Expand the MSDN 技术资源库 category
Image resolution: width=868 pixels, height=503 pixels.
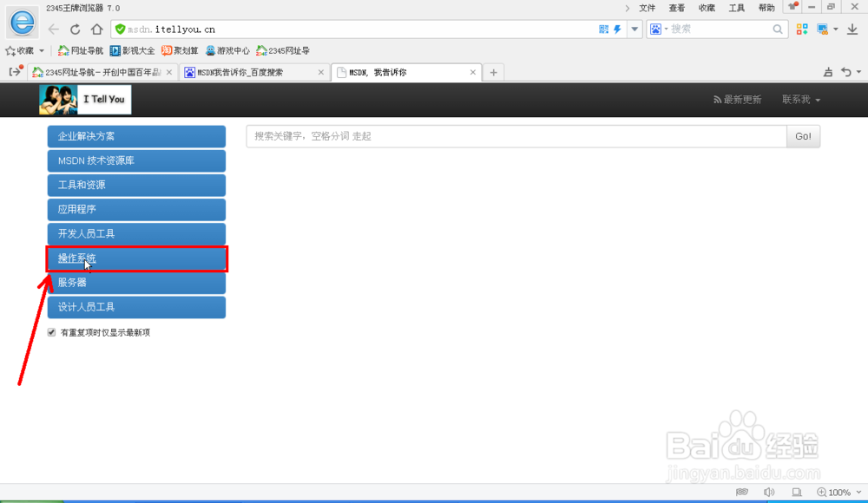click(137, 160)
